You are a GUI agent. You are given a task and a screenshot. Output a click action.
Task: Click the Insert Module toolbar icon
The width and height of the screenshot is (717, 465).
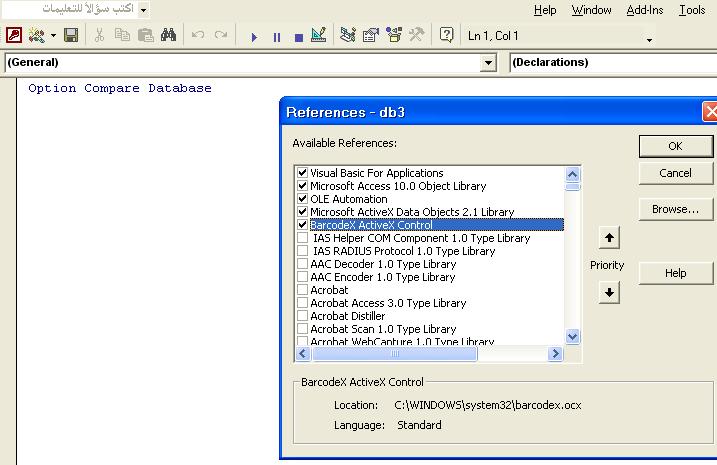[x=37, y=35]
